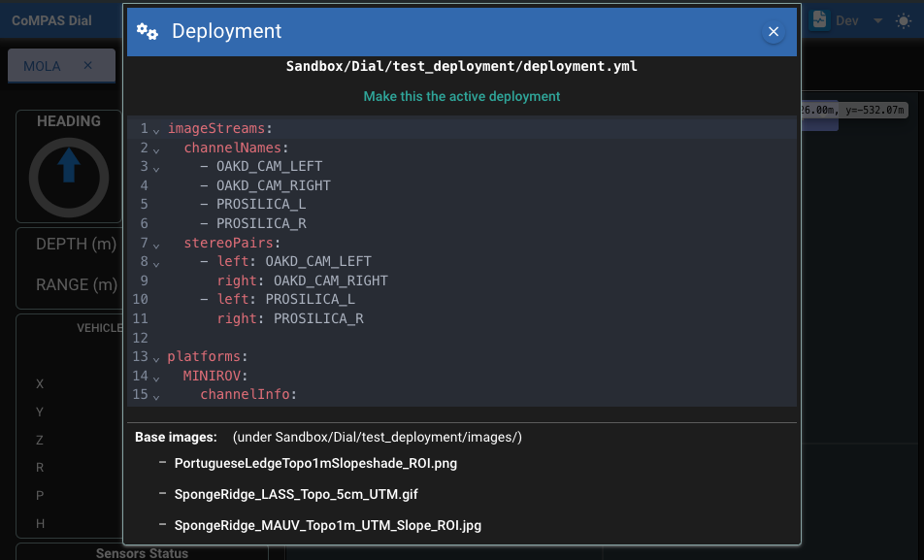Screen dimensions: 924x560
Task: Switch to the MOLA tab
Action: click(x=42, y=66)
